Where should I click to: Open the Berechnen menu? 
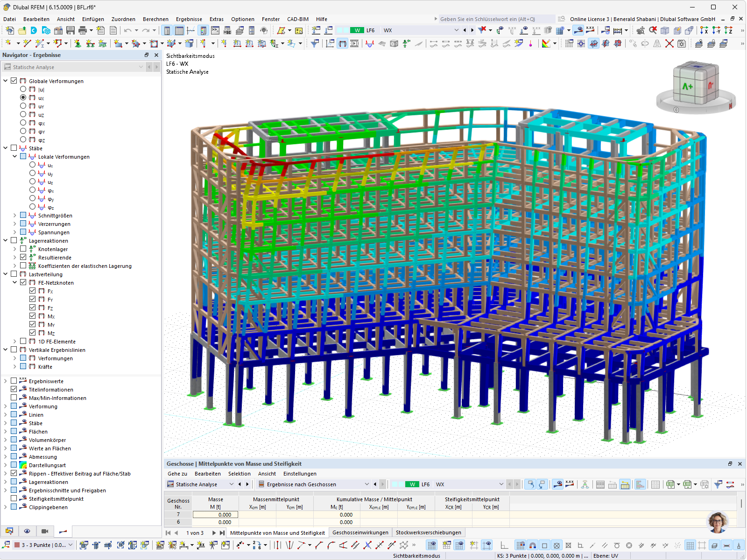tap(155, 19)
